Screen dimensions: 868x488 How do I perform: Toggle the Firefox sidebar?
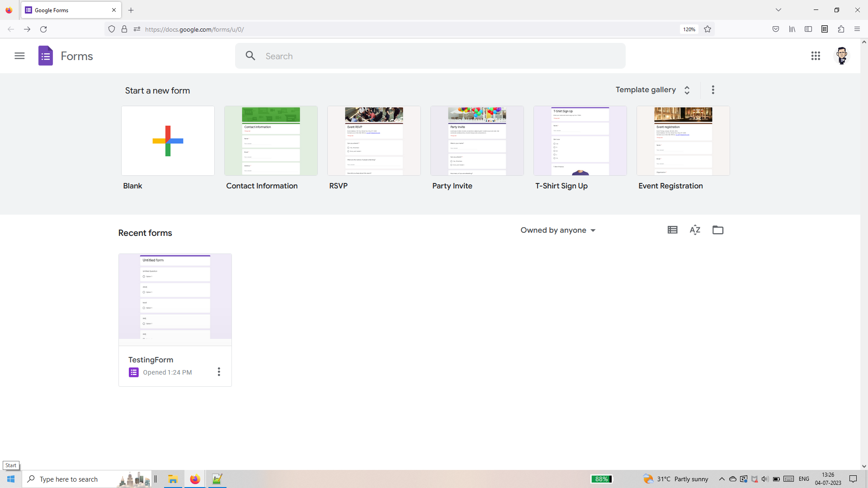coord(808,29)
